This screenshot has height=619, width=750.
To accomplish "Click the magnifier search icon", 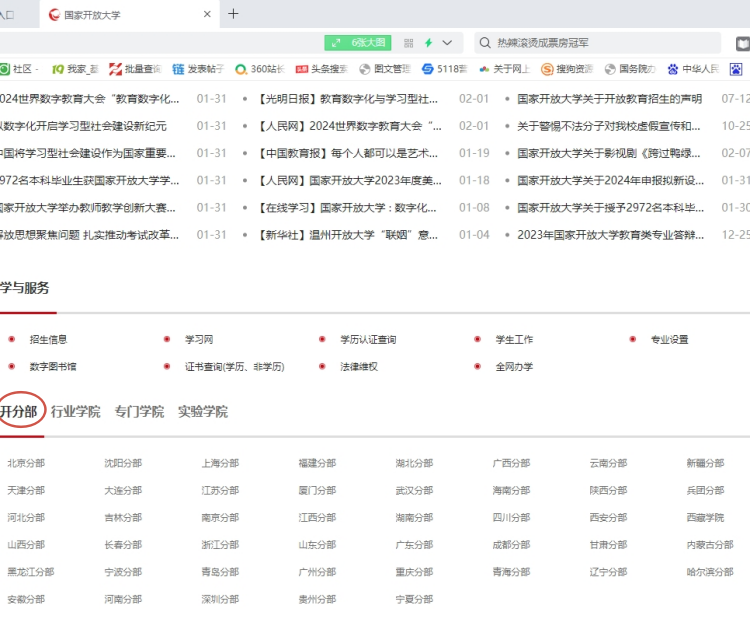I will coord(485,43).
